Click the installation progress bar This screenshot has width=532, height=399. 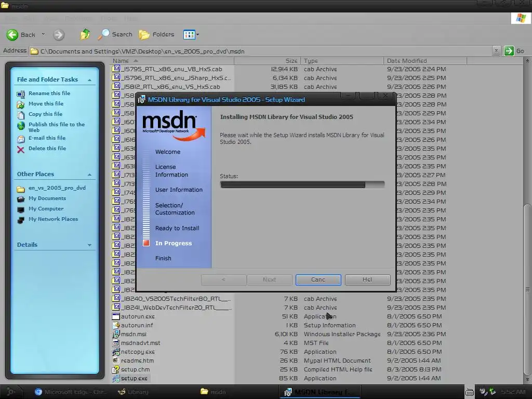[x=302, y=184]
